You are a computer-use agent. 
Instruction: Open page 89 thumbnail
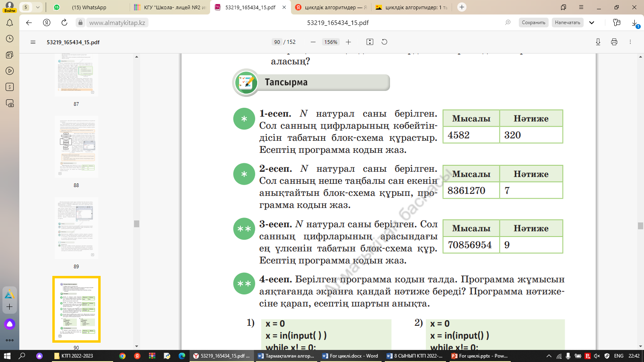click(x=76, y=228)
